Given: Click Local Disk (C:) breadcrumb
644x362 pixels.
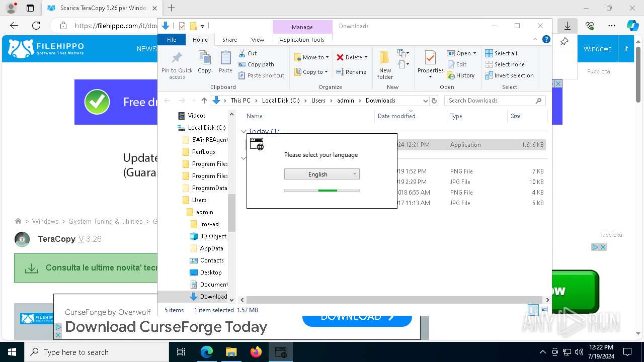Looking at the screenshot, I should point(281,101).
